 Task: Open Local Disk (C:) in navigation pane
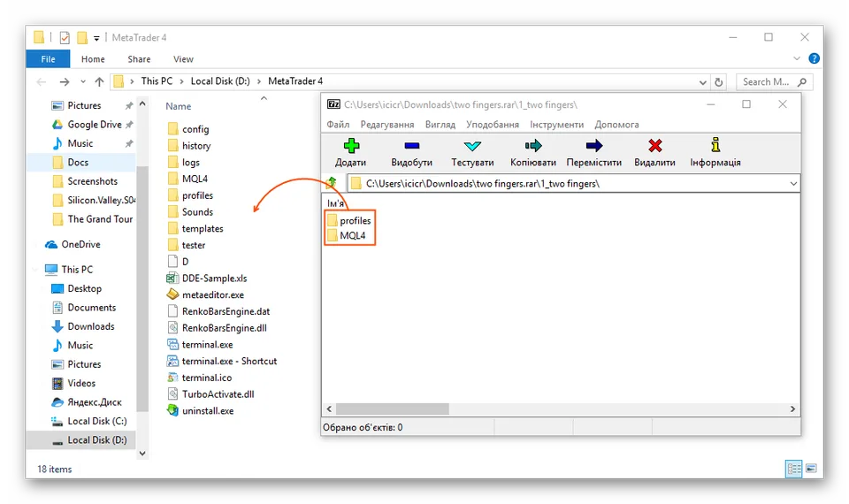(x=89, y=421)
